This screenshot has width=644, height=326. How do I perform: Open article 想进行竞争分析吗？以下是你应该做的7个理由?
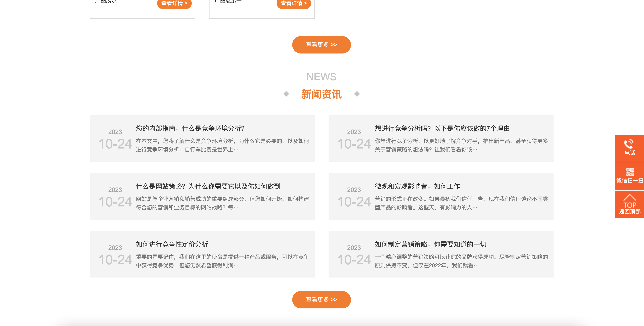point(442,128)
